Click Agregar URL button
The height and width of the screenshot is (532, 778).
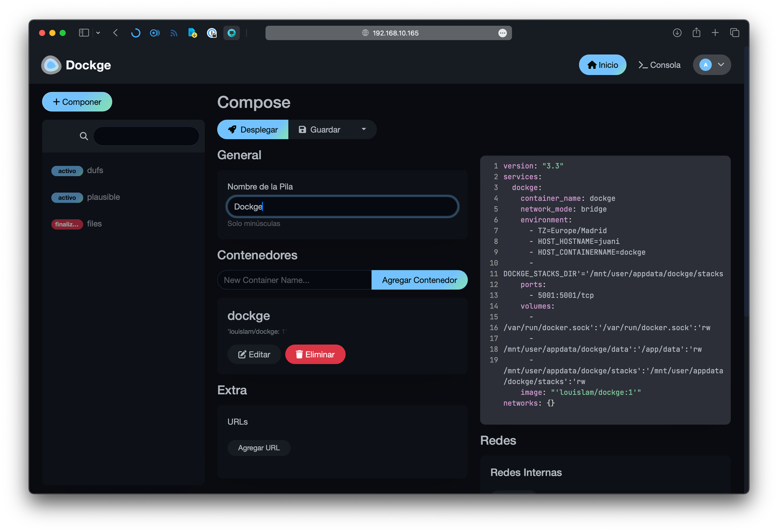point(259,448)
